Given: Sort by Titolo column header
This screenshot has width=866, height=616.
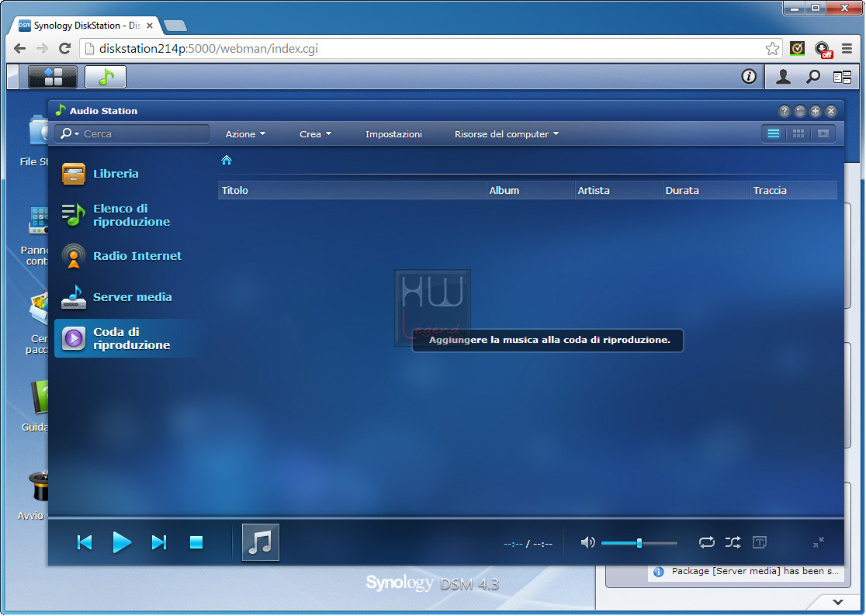Looking at the screenshot, I should [x=352, y=190].
